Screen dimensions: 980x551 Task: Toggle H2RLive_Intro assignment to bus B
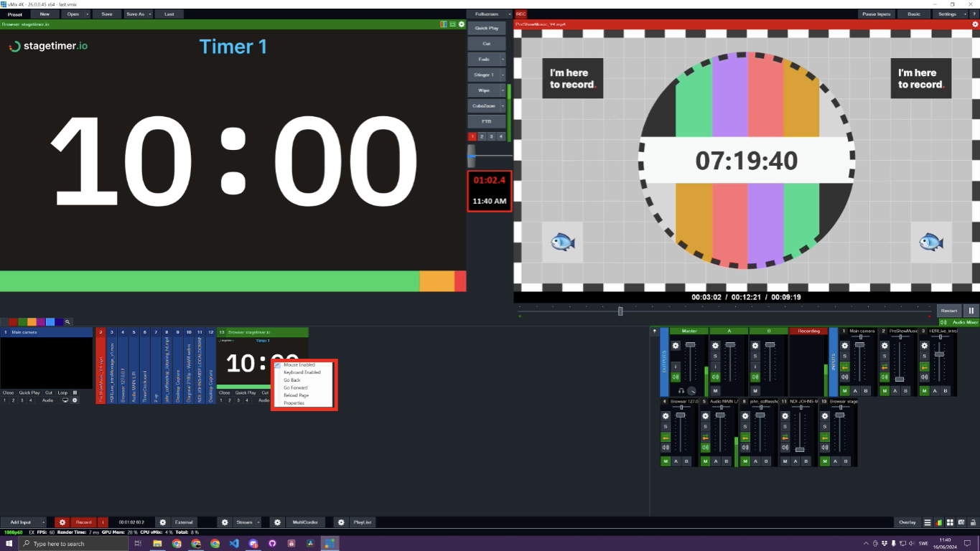point(946,391)
